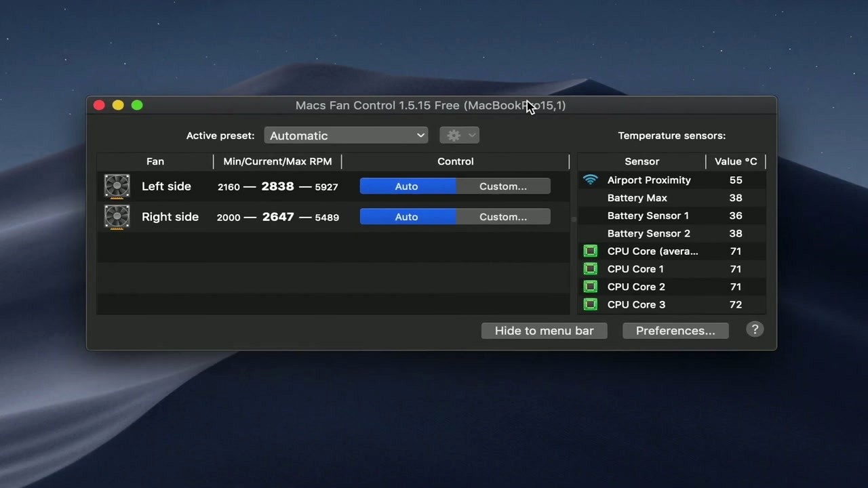Image resolution: width=868 pixels, height=488 pixels.
Task: Open help via the question mark icon
Action: coord(755,329)
